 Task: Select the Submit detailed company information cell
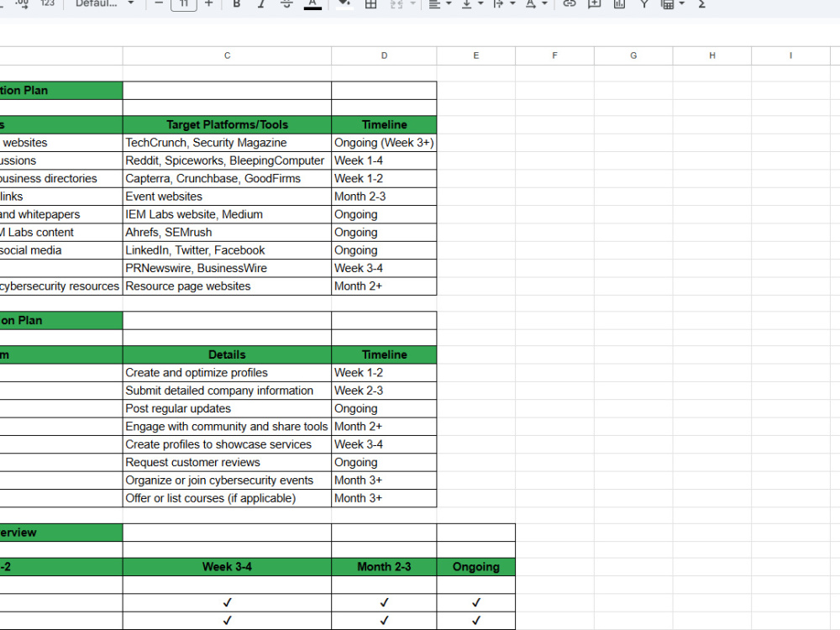(227, 391)
